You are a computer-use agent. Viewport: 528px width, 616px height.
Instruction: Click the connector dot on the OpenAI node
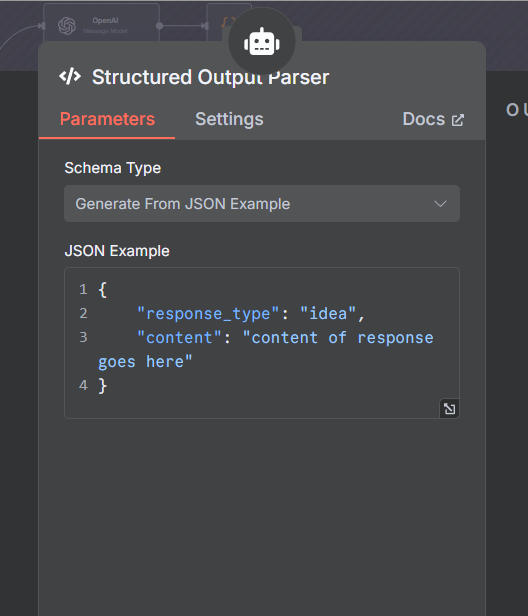[159, 26]
